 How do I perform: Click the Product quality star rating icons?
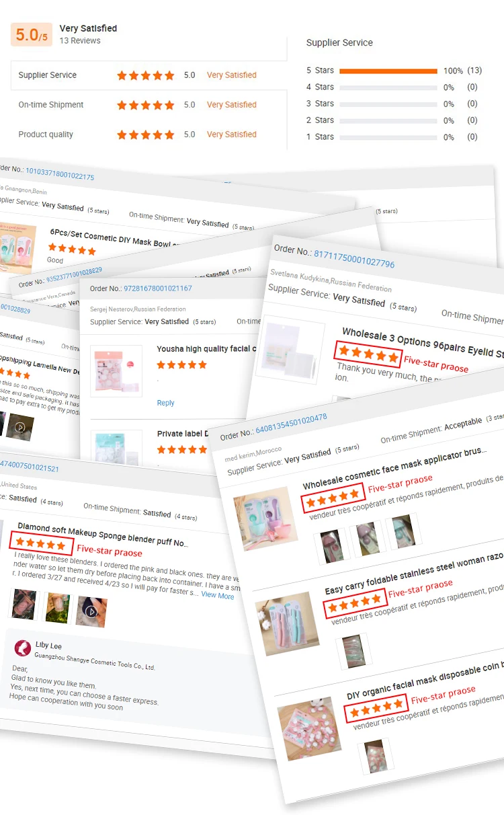click(x=145, y=134)
